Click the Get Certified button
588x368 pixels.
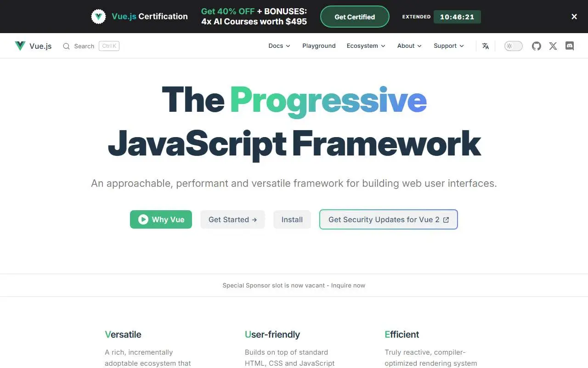coord(355,17)
